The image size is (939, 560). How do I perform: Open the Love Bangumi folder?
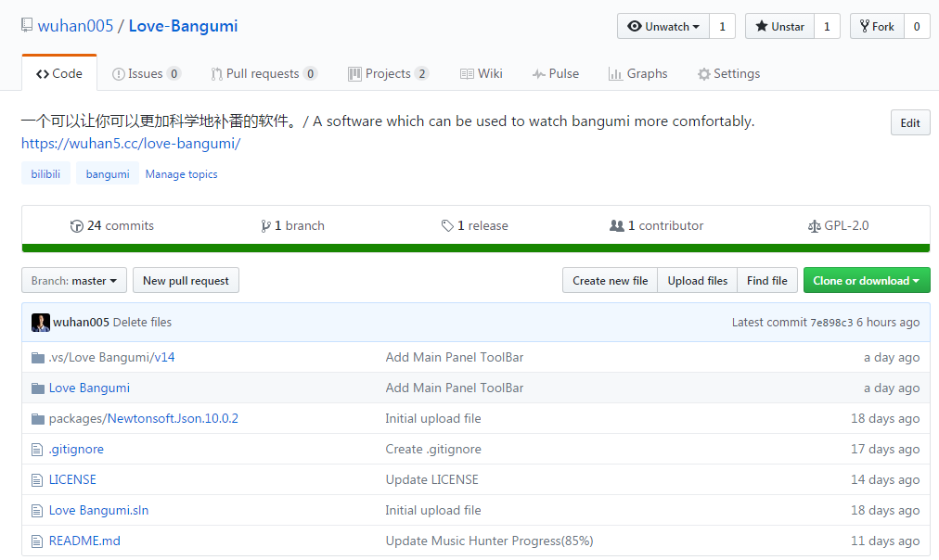click(x=89, y=388)
